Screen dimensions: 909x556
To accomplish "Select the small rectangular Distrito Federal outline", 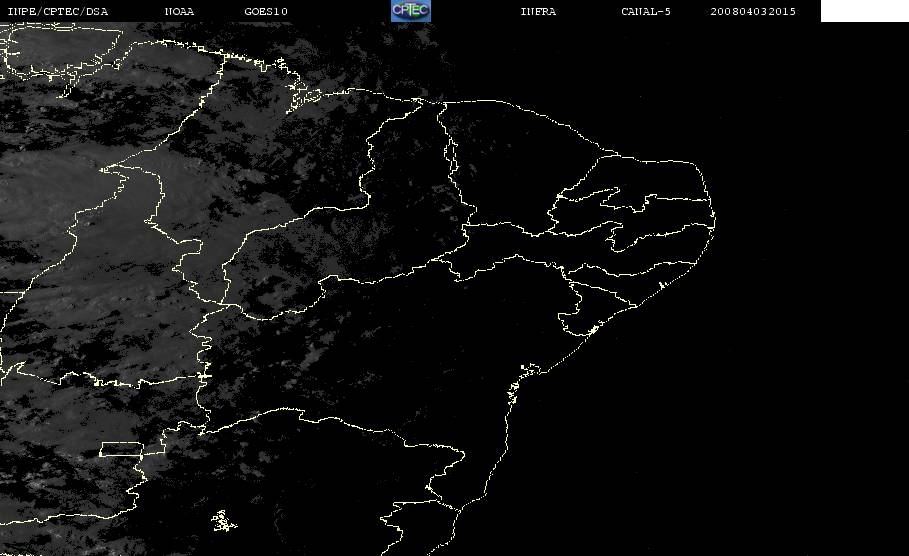I will (121, 449).
